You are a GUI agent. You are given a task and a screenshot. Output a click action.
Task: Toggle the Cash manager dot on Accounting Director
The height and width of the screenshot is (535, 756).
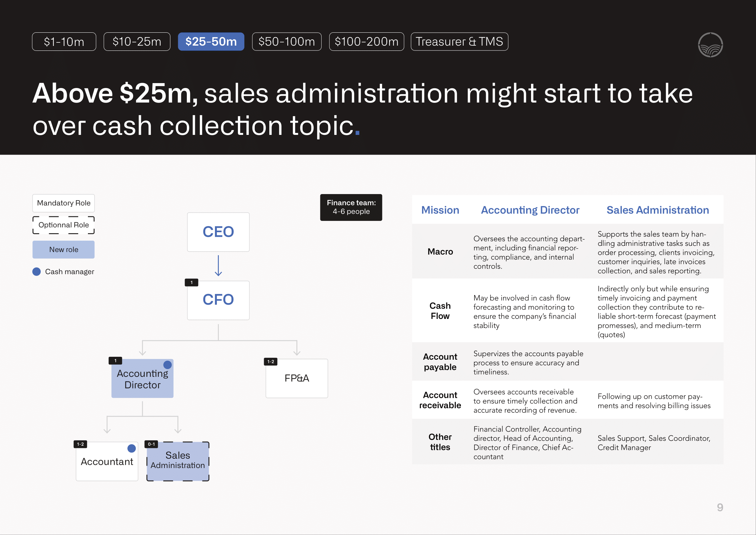pyautogui.click(x=168, y=365)
